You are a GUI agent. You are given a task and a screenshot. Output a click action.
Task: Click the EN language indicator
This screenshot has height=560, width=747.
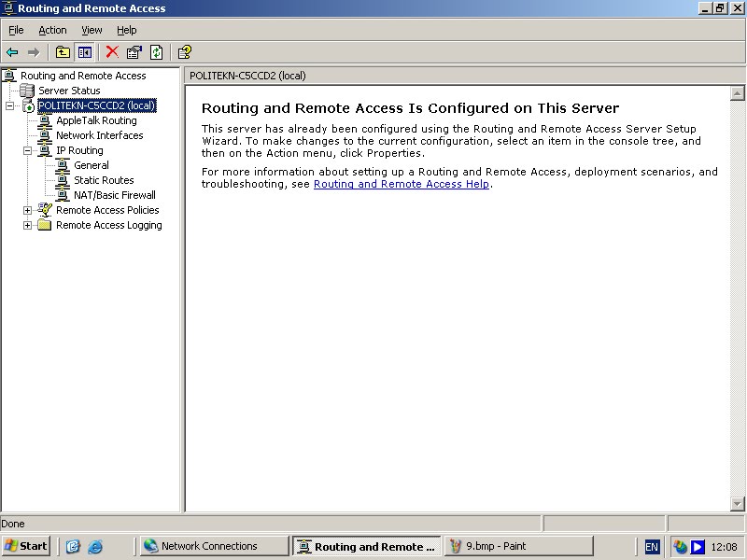(651, 547)
